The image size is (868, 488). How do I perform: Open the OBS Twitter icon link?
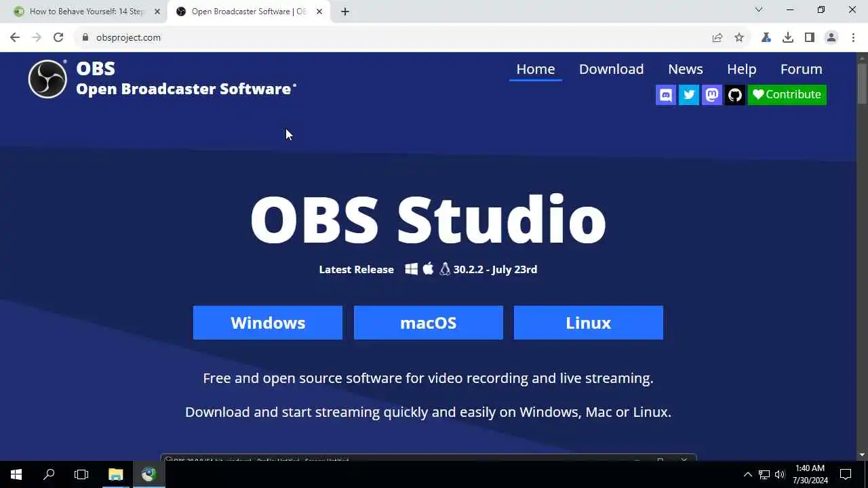point(689,94)
